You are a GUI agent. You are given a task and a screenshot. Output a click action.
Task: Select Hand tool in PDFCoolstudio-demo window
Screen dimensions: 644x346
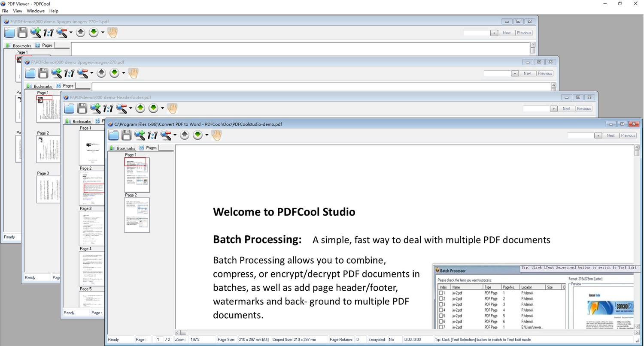[216, 135]
